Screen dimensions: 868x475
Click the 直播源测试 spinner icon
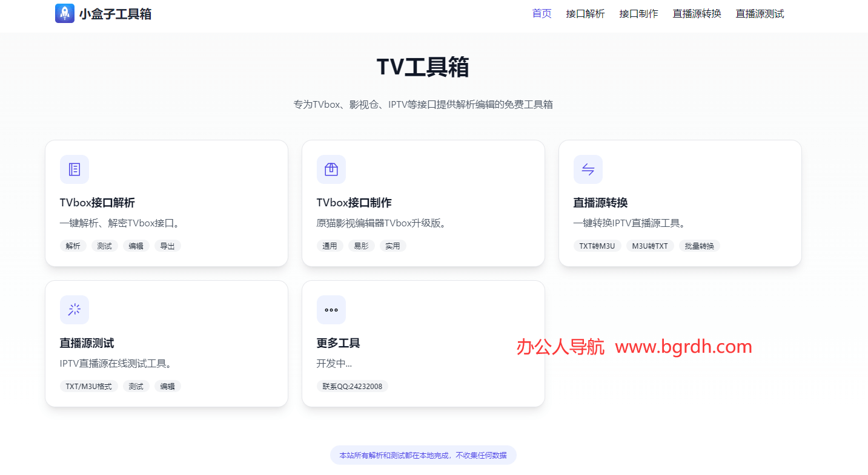pyautogui.click(x=74, y=309)
